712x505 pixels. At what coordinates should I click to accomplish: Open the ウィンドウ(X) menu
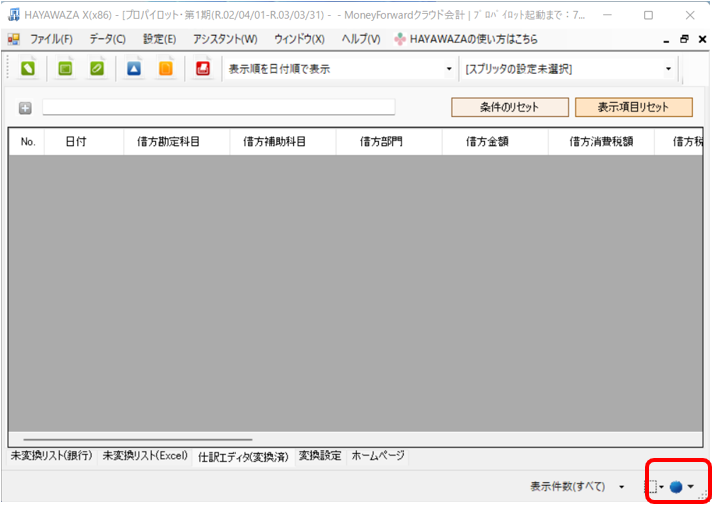click(299, 40)
